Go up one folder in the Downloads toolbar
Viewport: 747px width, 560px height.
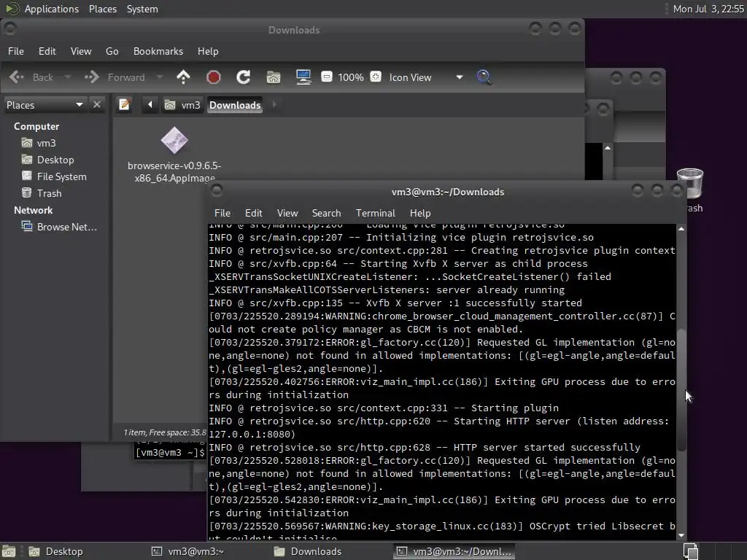(x=183, y=77)
